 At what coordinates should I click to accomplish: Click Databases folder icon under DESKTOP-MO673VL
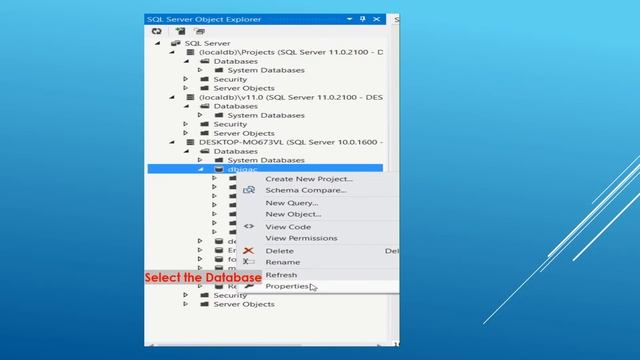click(x=204, y=151)
